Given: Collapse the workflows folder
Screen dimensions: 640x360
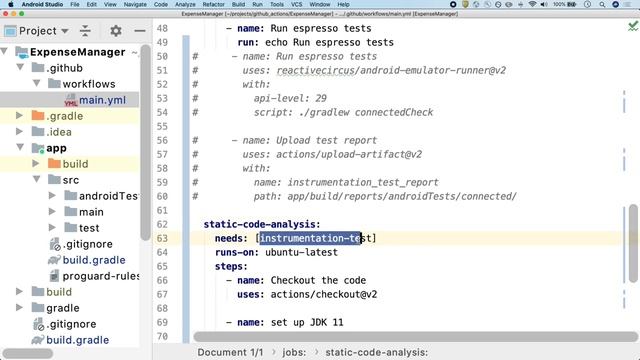Looking at the screenshot, I should [x=37, y=83].
